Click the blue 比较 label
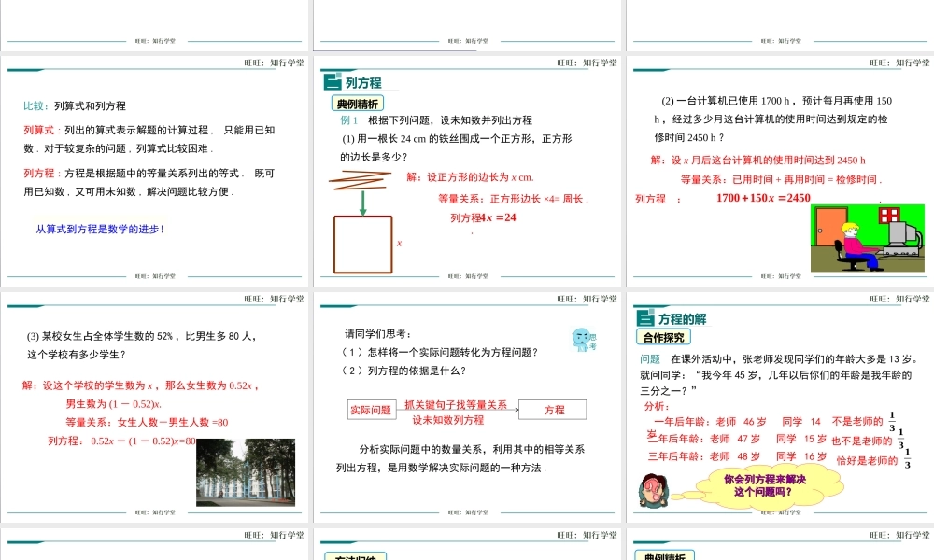934x560 pixels. coord(35,105)
